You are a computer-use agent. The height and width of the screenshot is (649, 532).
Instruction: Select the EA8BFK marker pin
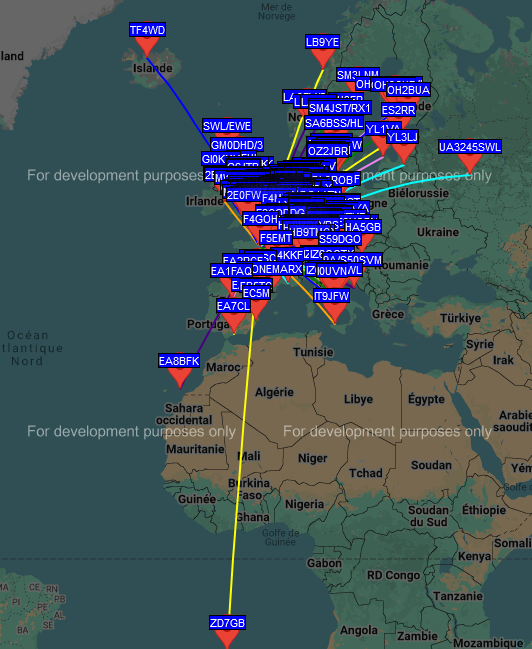click(180, 378)
